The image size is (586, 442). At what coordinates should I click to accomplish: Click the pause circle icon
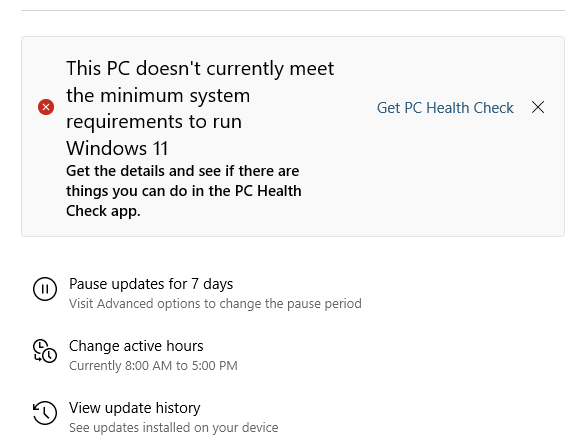tap(45, 289)
